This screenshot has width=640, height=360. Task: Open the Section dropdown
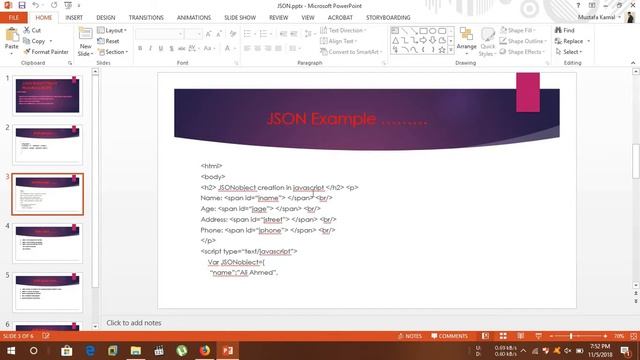[113, 52]
